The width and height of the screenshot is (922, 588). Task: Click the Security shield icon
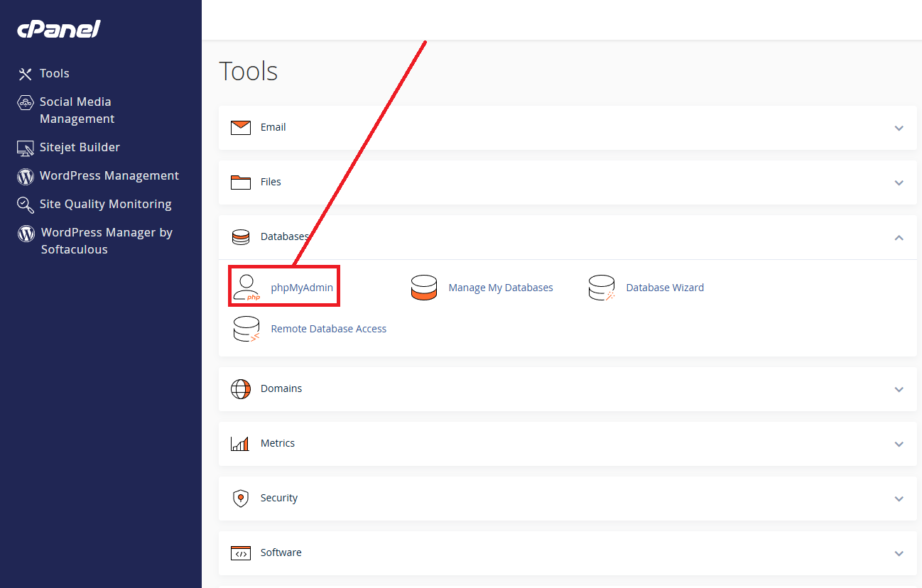[241, 499]
